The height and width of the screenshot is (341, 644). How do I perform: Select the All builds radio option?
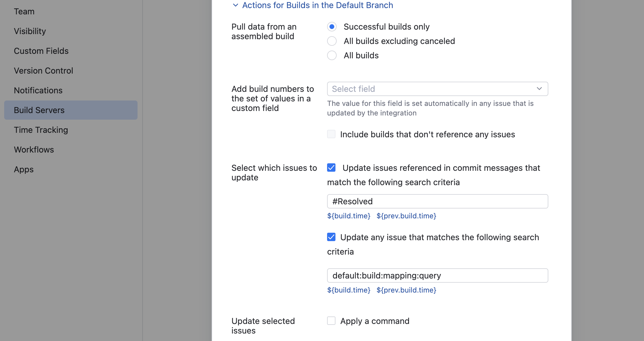pos(332,55)
